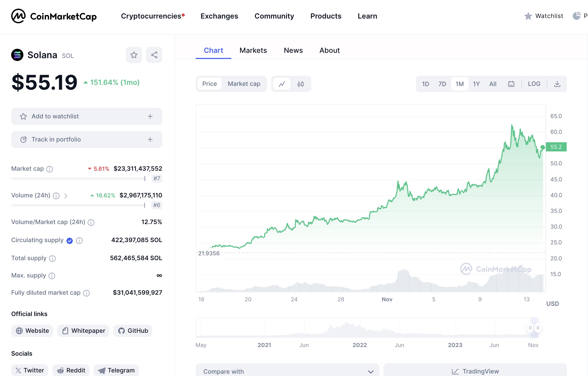Click the #6 volume rank badge

pyautogui.click(x=157, y=205)
